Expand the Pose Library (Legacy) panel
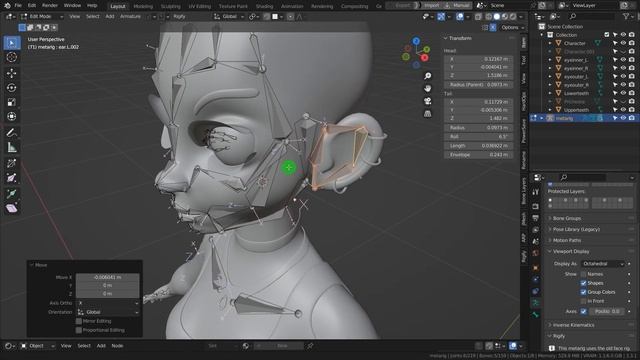640x360 pixels. [576, 229]
